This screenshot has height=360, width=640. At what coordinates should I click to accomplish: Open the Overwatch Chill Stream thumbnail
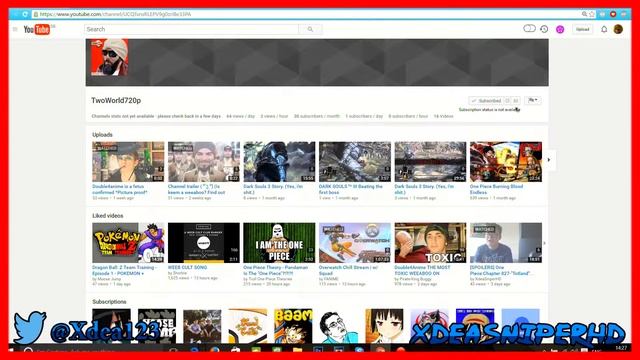coord(355,242)
